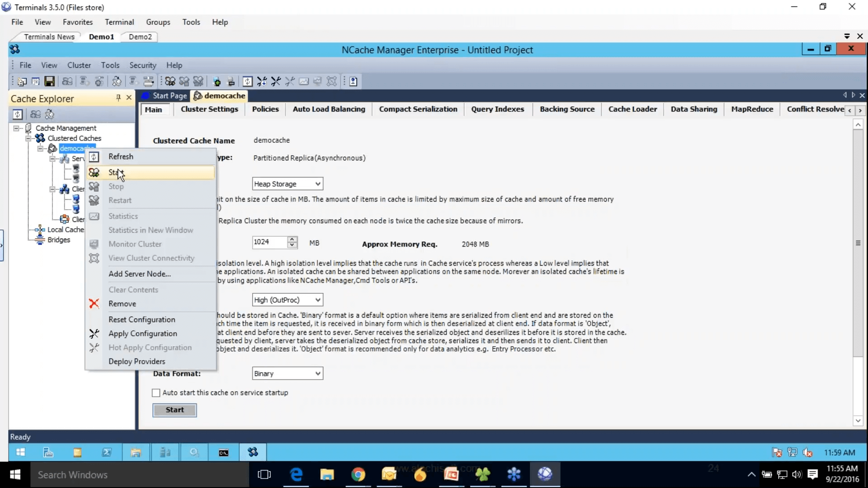
Task: Click the Monitor Cluster icon
Action: pyautogui.click(x=94, y=244)
